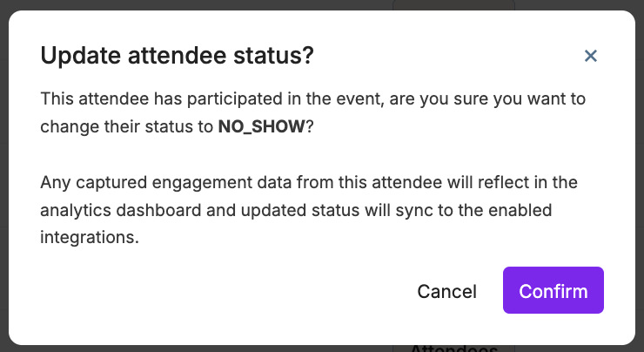Cancel the attendee status update
This screenshot has width=644, height=352.
tap(446, 291)
